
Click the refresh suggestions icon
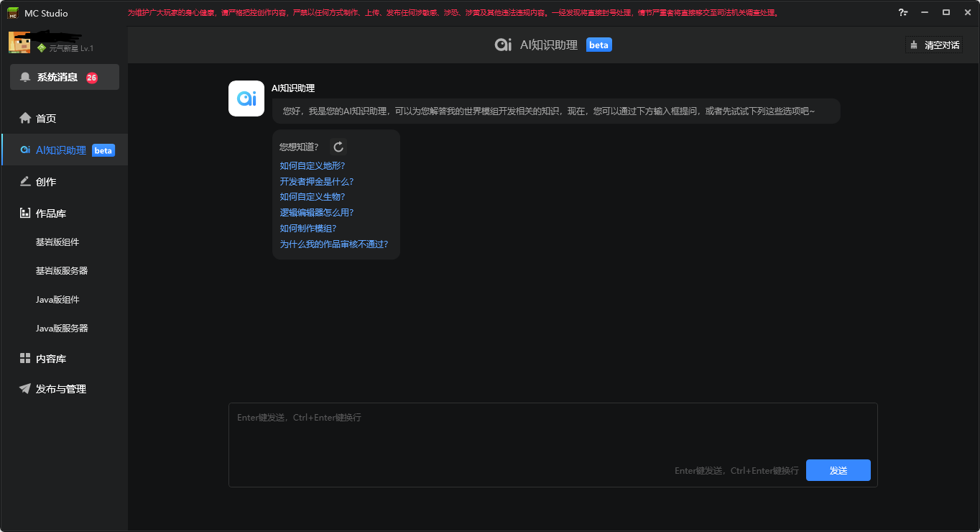tap(338, 147)
